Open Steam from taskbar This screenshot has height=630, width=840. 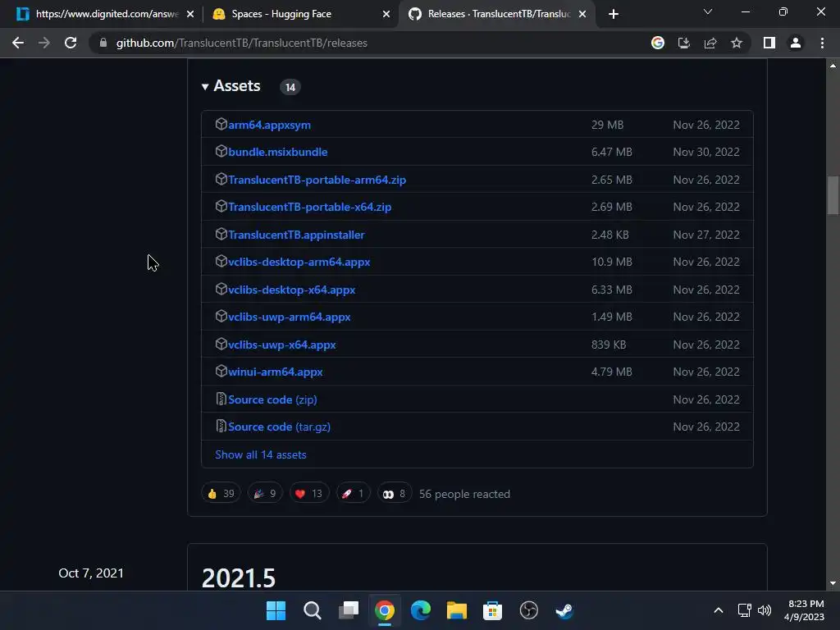click(564, 610)
